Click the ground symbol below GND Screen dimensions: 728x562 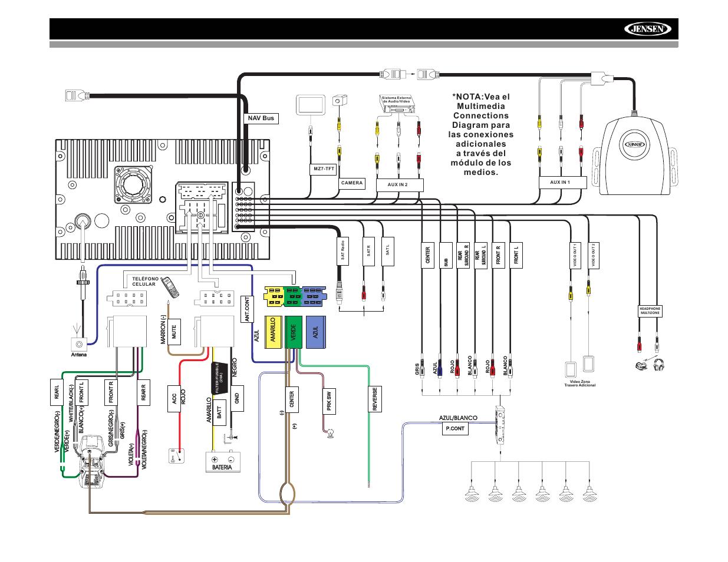point(232,437)
